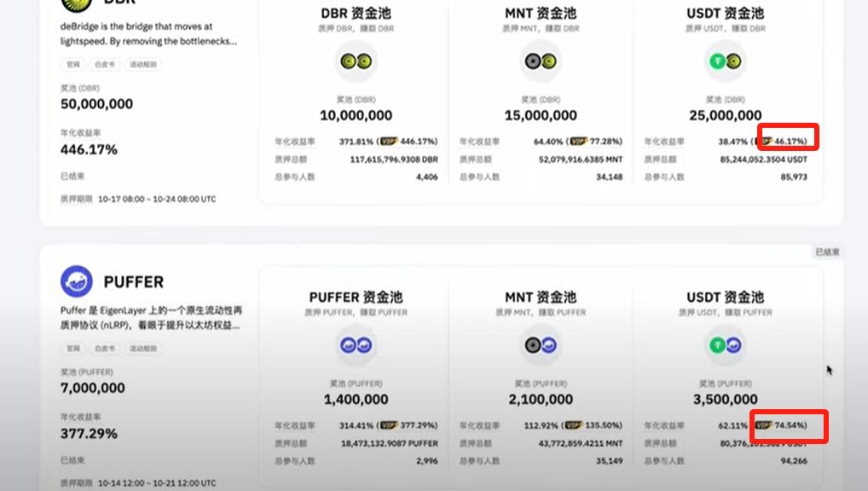Click the PUFFER 资金池 token icon
The image size is (868, 491).
[x=356, y=346]
